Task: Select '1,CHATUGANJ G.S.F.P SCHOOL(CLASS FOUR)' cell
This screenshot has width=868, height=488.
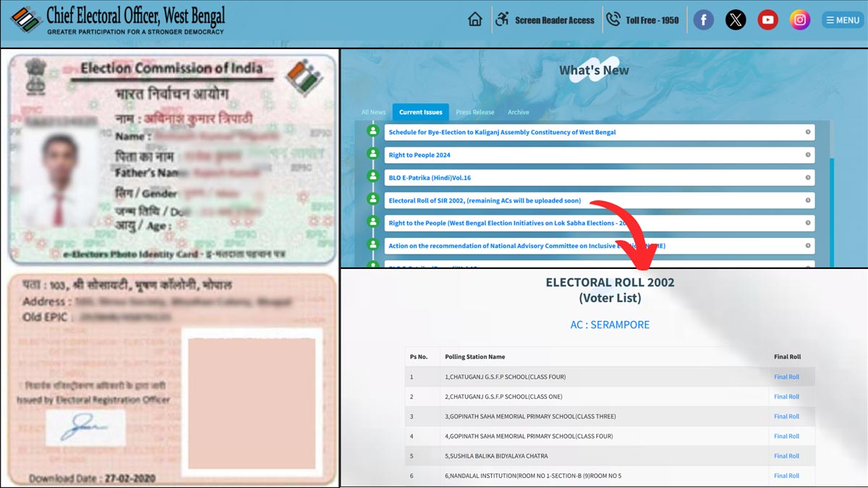Action: coord(505,377)
